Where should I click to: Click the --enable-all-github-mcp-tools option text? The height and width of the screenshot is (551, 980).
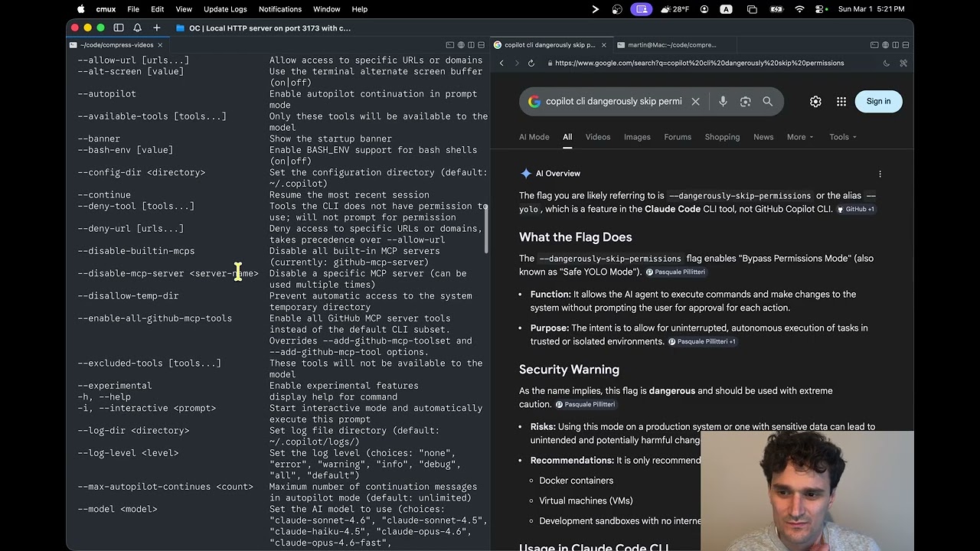[x=155, y=318]
